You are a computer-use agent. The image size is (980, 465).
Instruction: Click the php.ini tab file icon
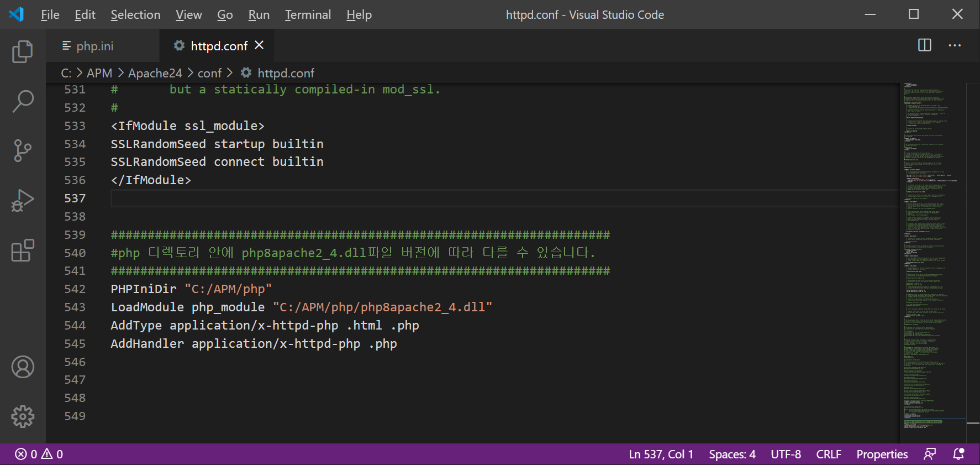click(66, 45)
